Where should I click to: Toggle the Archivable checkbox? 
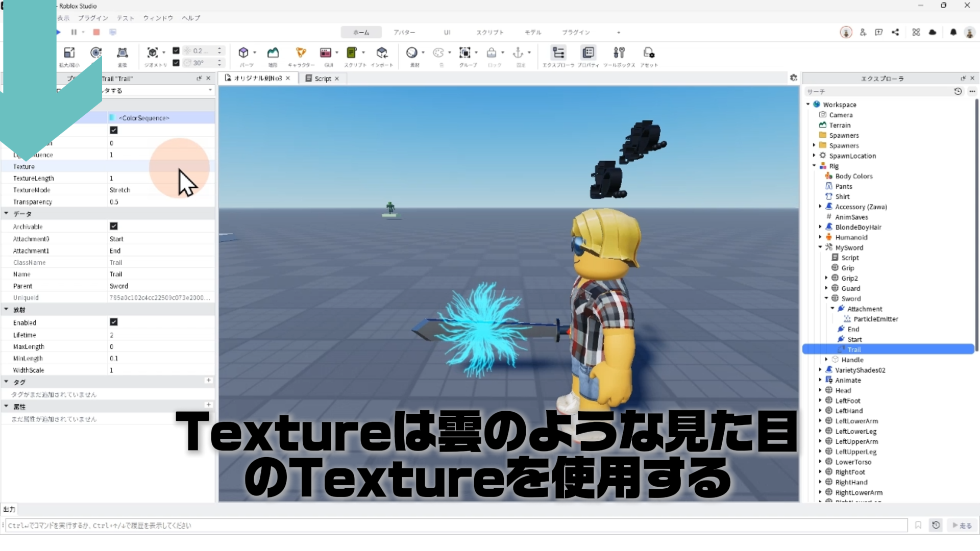[114, 226]
